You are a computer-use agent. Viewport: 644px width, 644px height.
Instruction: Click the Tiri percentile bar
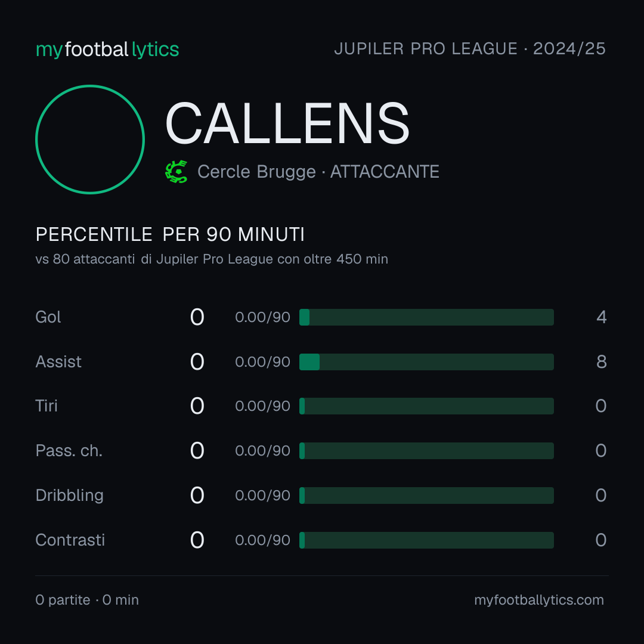point(426,406)
